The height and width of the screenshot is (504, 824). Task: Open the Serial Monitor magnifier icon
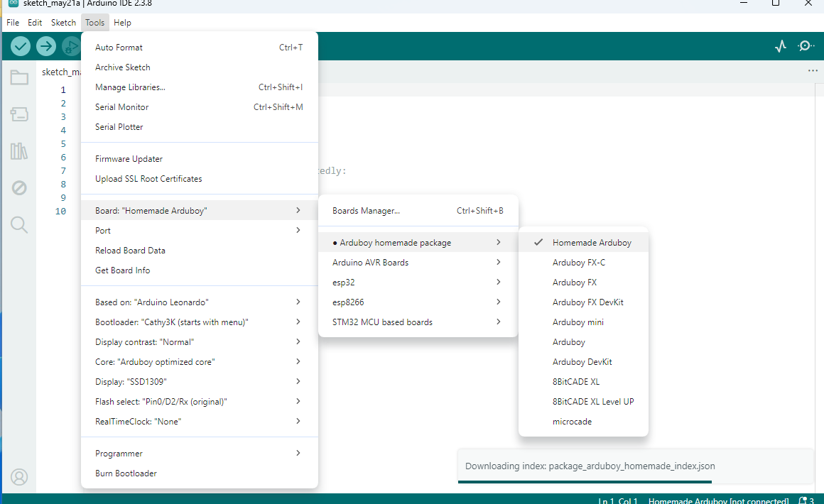(806, 46)
